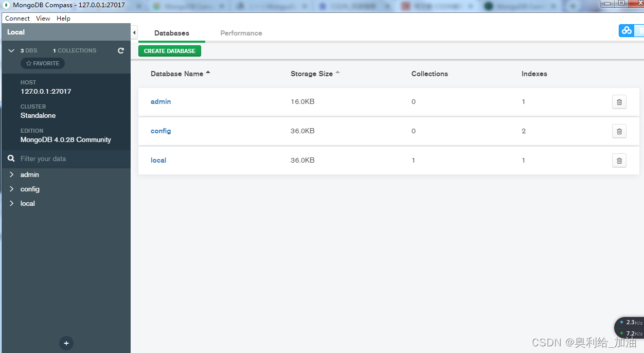Viewport: 644px width, 353px height.
Task: Refresh the databases list in sidebar
Action: coord(121,50)
